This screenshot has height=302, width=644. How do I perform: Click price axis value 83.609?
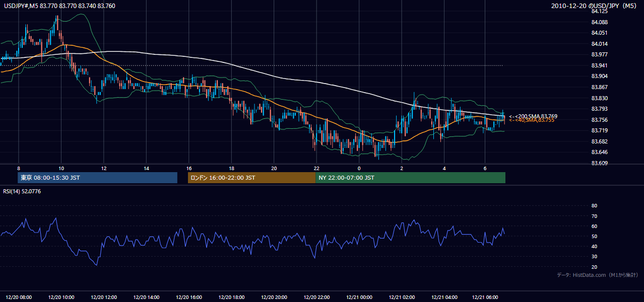pos(599,163)
